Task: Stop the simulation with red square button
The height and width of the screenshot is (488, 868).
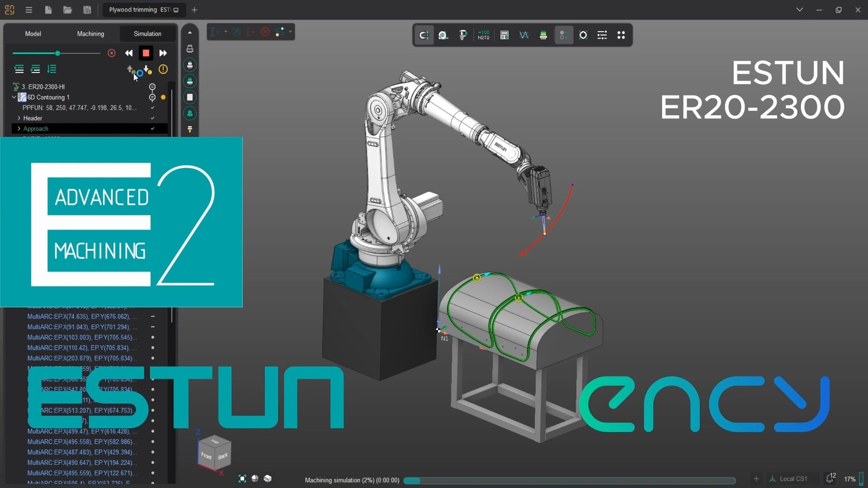Action: coord(146,53)
